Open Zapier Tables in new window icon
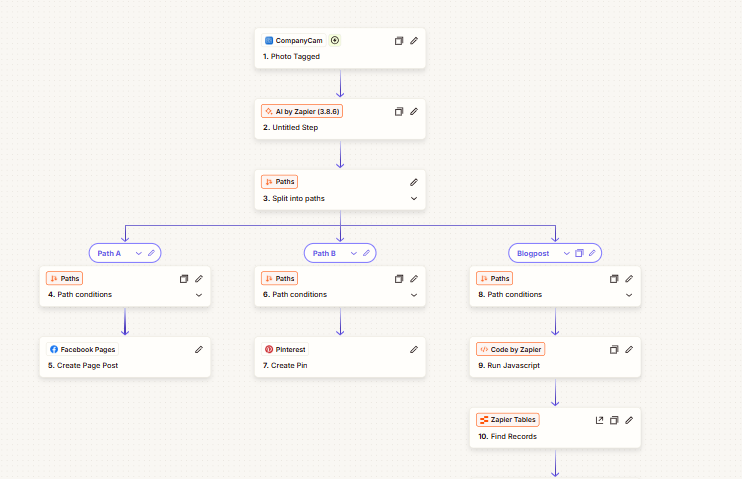 [599, 420]
